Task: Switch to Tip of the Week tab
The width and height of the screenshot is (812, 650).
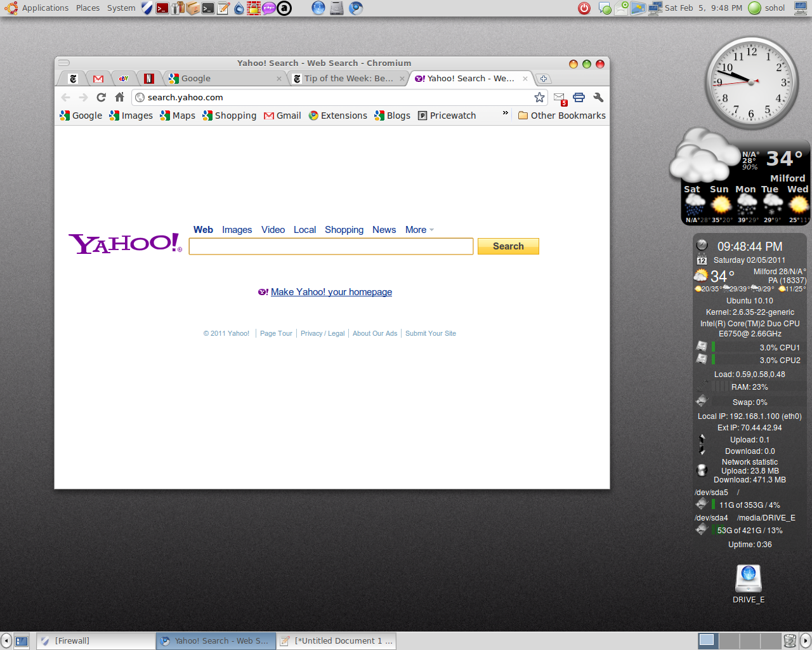Action: 348,79
